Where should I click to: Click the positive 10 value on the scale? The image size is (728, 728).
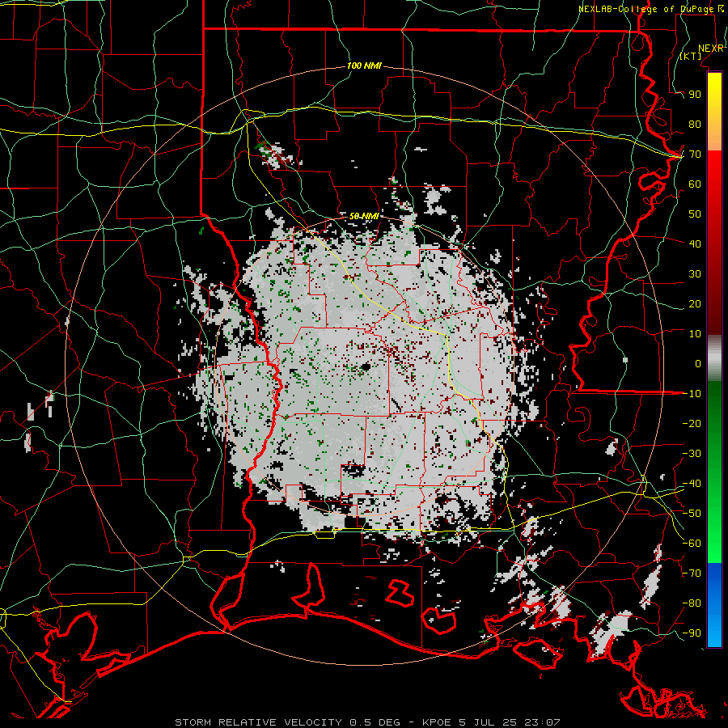695,334
